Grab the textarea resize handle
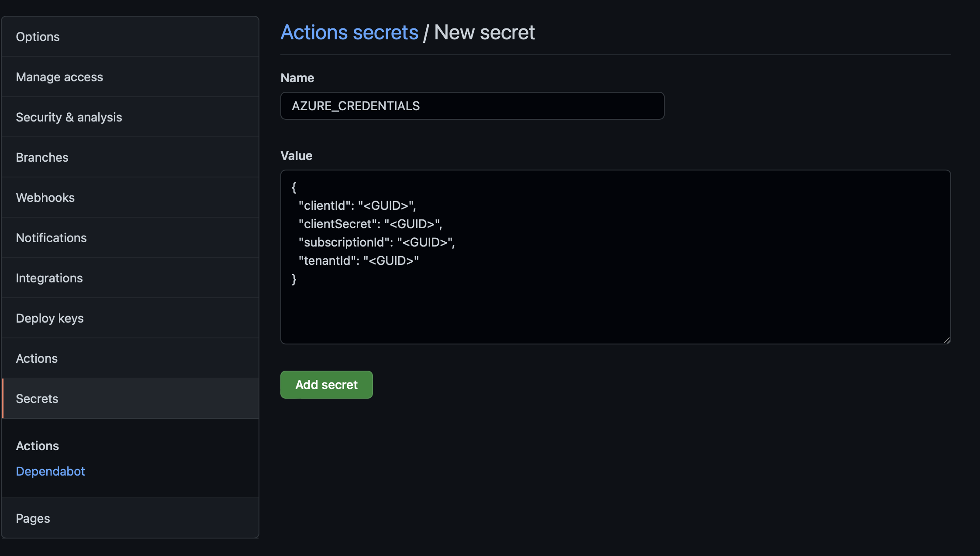980x556 pixels. coord(947,340)
